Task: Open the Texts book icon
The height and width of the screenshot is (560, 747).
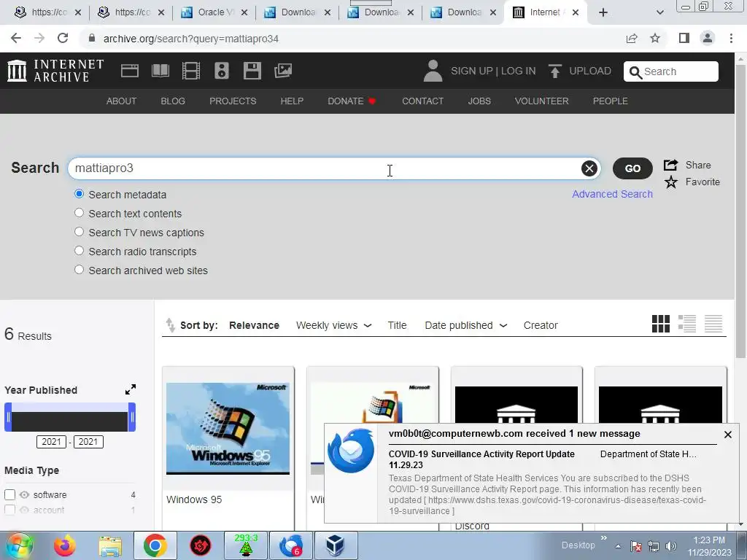Action: tap(160, 71)
